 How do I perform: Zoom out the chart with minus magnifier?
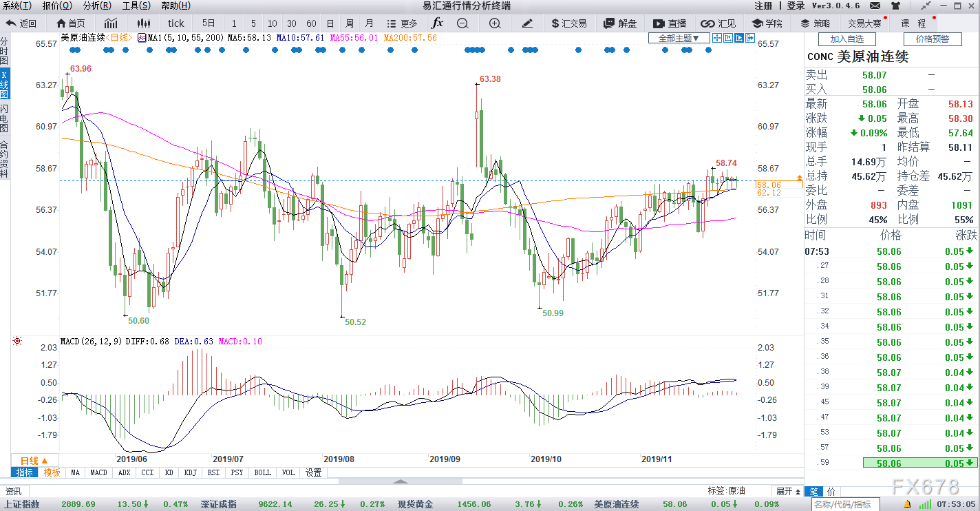pyautogui.click(x=462, y=23)
